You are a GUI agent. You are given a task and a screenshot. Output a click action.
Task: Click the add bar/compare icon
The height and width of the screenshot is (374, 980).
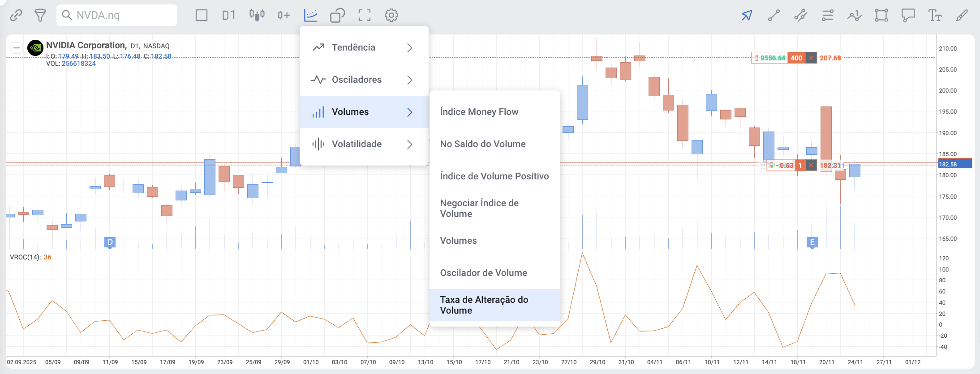(x=284, y=15)
